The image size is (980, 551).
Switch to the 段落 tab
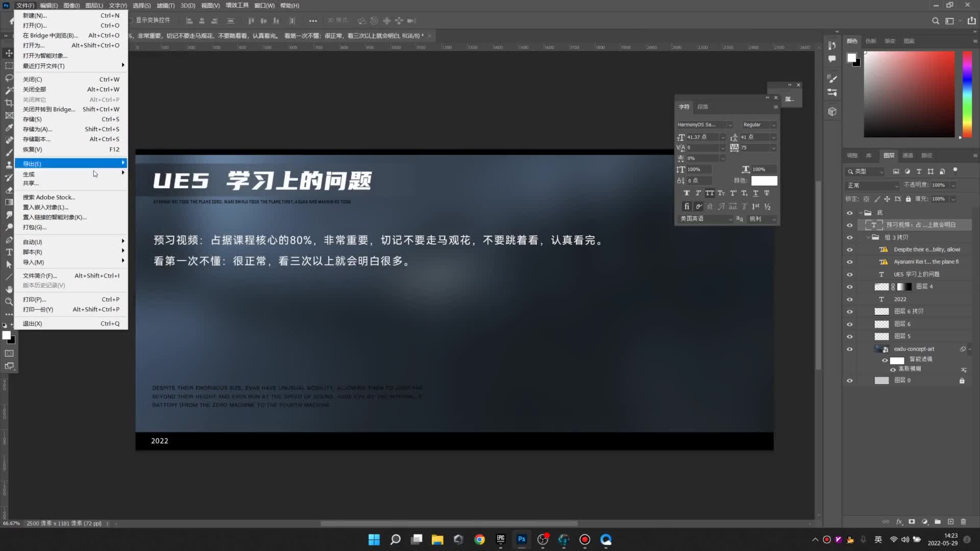[x=702, y=107]
